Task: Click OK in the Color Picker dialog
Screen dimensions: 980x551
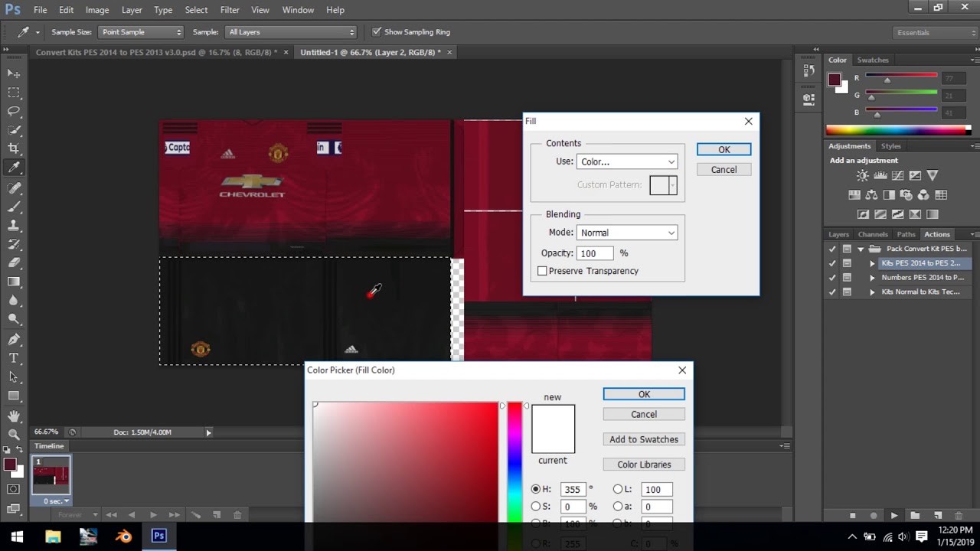Action: (x=644, y=394)
